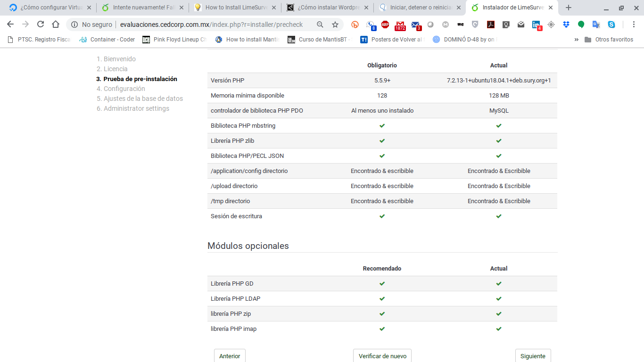
Task: Open the Otros favoritos bookmarks folder
Action: pyautogui.click(x=609, y=40)
